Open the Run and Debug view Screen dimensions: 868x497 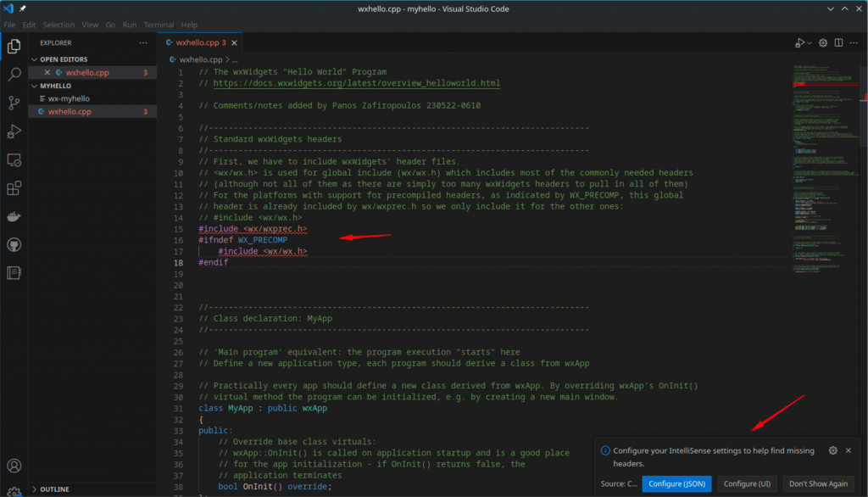pos(14,131)
